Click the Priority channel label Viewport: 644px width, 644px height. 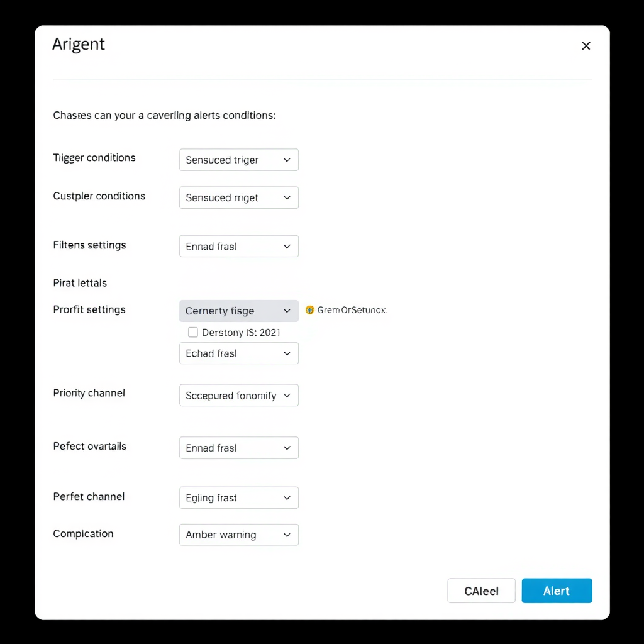click(89, 393)
